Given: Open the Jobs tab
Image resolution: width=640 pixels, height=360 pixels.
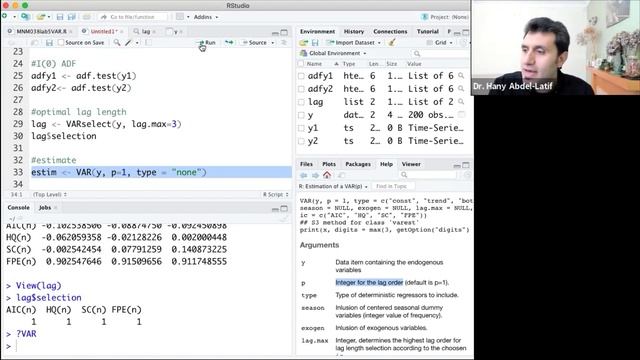Looking at the screenshot, I should click(45, 207).
